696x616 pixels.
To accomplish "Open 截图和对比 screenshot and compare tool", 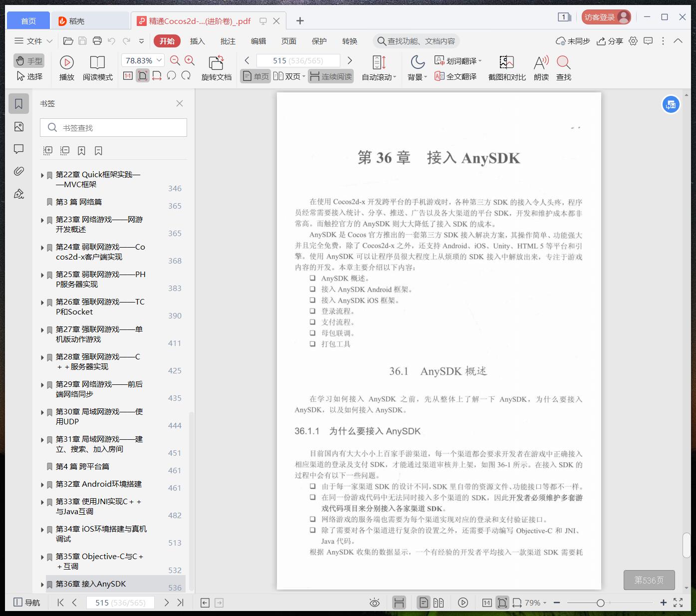I will (x=507, y=67).
